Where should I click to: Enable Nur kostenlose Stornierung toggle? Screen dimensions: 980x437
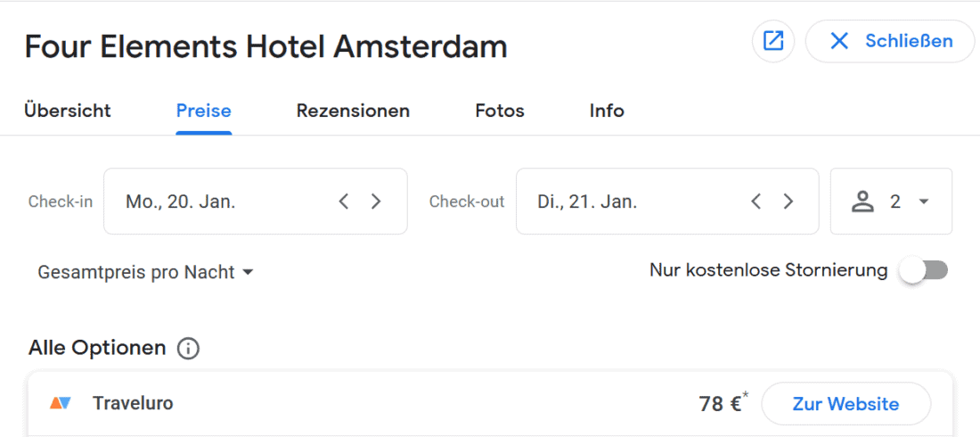point(923,270)
